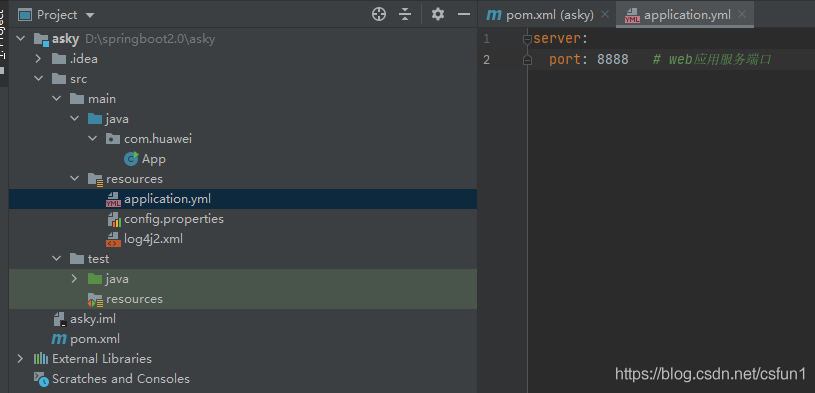Screen dimensions: 815x393
Task: Click the .idea folder icon
Action: [x=59, y=59]
